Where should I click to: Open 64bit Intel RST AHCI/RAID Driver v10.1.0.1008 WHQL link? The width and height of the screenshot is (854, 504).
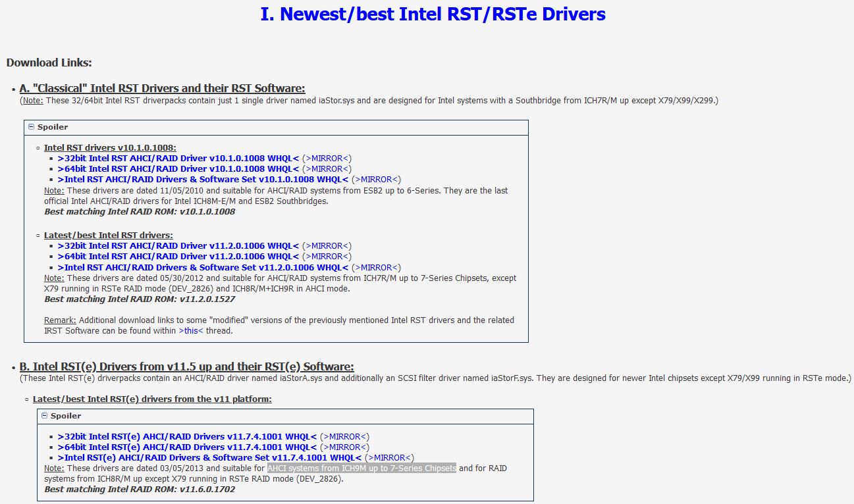(x=178, y=169)
